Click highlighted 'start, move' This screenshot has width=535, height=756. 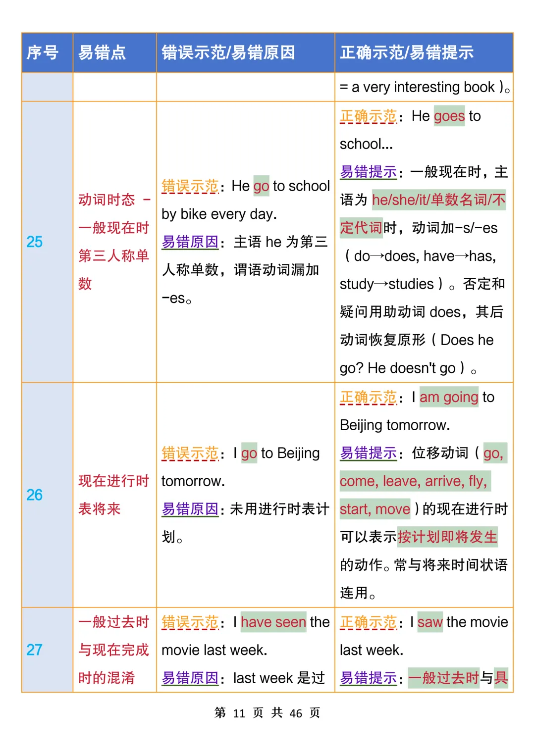(375, 509)
